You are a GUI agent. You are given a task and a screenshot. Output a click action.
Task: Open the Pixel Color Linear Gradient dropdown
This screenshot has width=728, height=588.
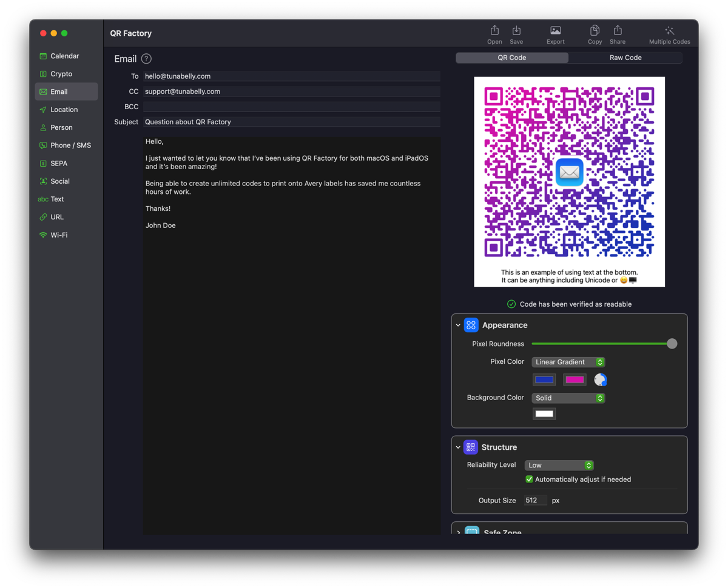(x=568, y=362)
